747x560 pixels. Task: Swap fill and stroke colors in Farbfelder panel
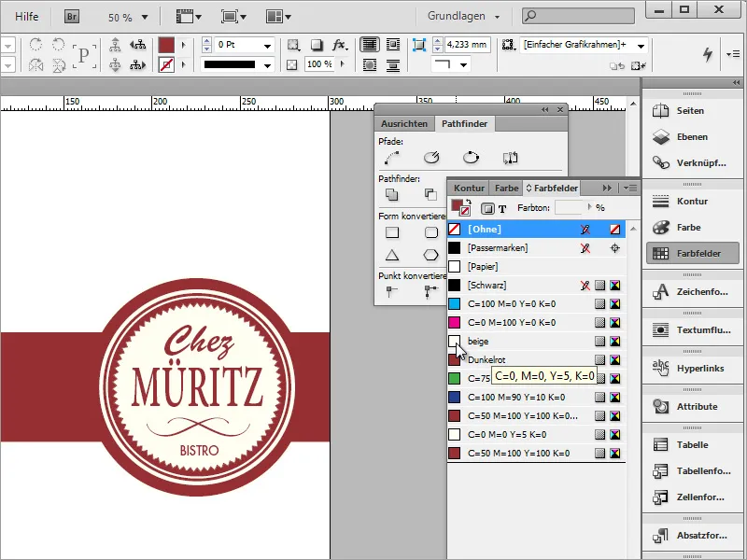click(472, 198)
